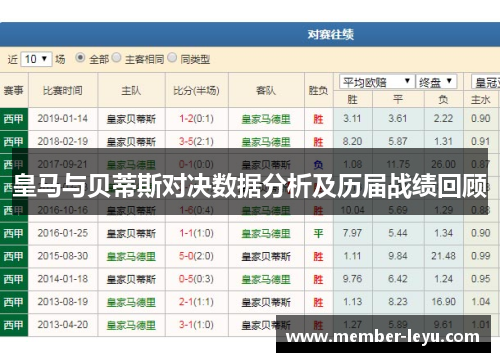Select the date 2014-01-18

pos(63,279)
